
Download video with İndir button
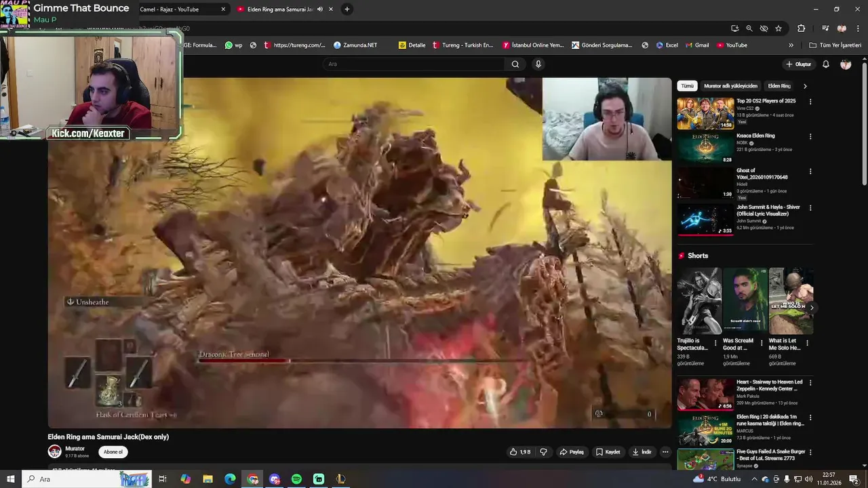(642, 452)
